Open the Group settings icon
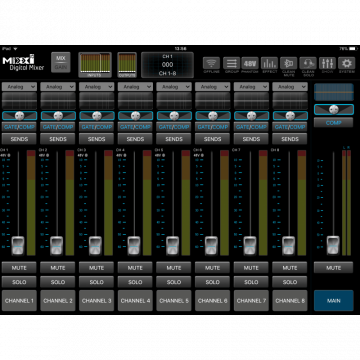The height and width of the screenshot is (360, 360). click(231, 63)
